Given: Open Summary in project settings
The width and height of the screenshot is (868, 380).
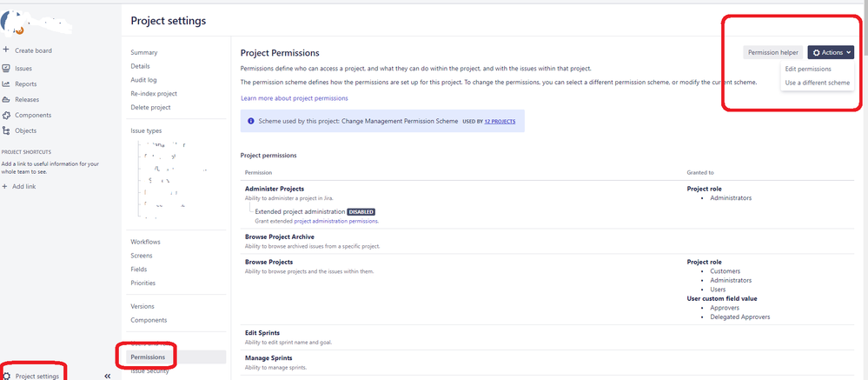Looking at the screenshot, I should (144, 53).
